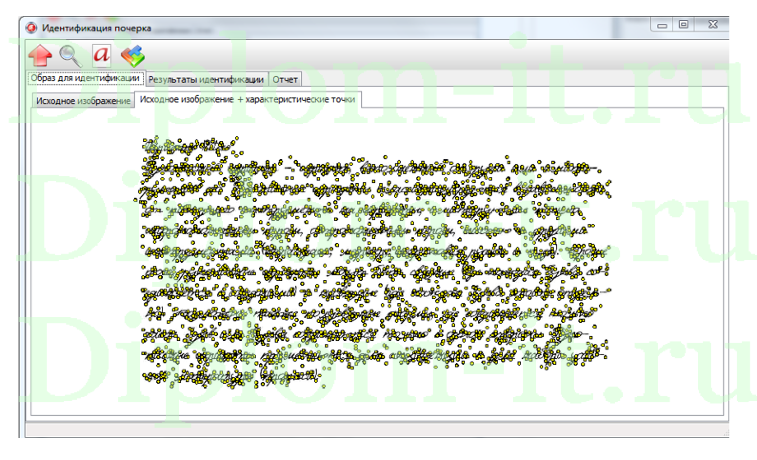Click the 'Идентификация почерка' title bar text
Viewport: 757px width, 460px height.
pos(96,27)
